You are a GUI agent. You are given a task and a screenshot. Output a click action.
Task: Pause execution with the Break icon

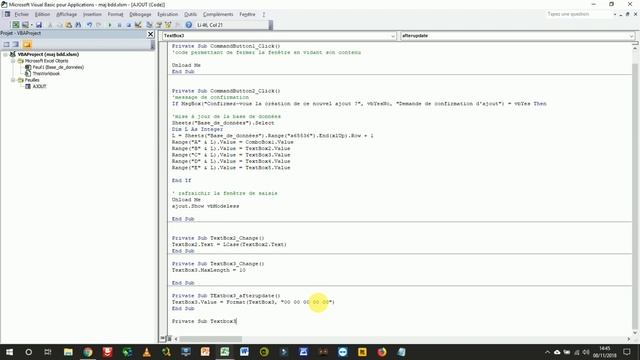[x=119, y=25]
